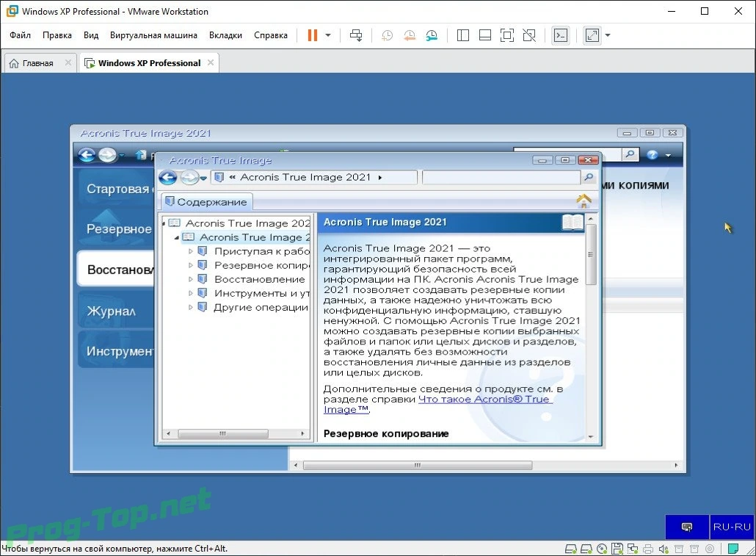The height and width of the screenshot is (556, 756).
Task: Toggle the VMware library sidebar
Action: [463, 35]
